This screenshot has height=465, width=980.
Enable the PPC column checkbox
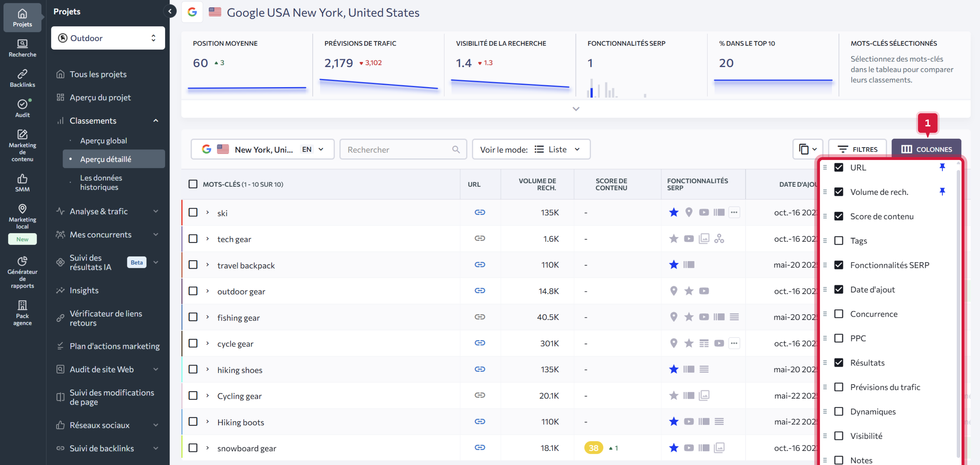point(838,338)
